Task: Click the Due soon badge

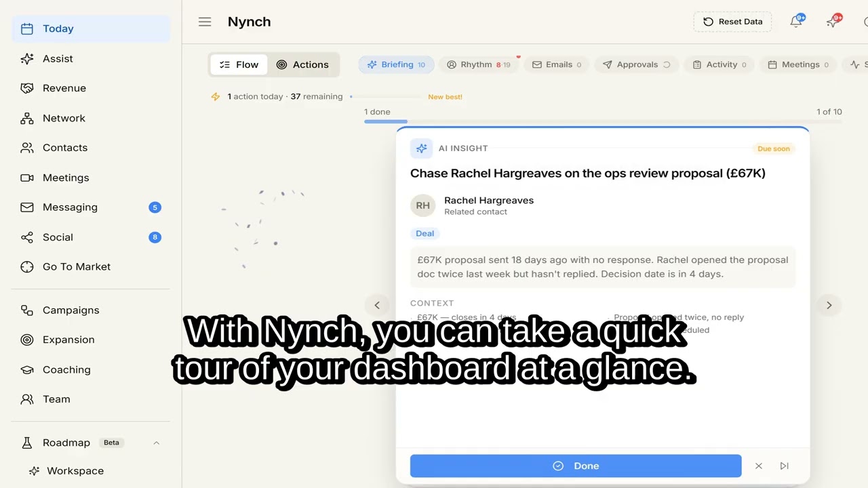Action: pos(774,148)
